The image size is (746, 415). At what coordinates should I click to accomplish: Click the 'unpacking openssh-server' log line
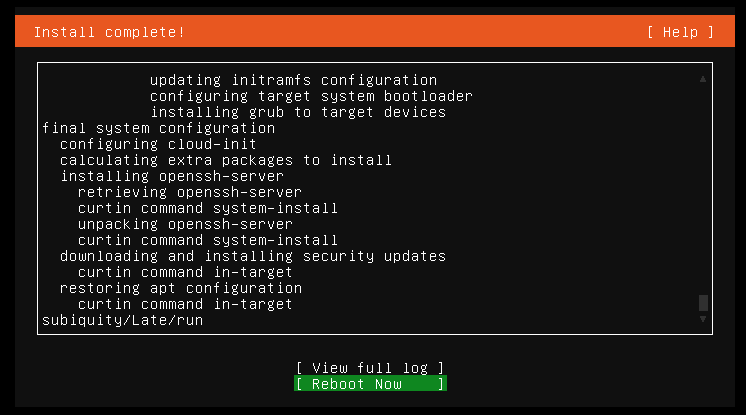point(186,224)
